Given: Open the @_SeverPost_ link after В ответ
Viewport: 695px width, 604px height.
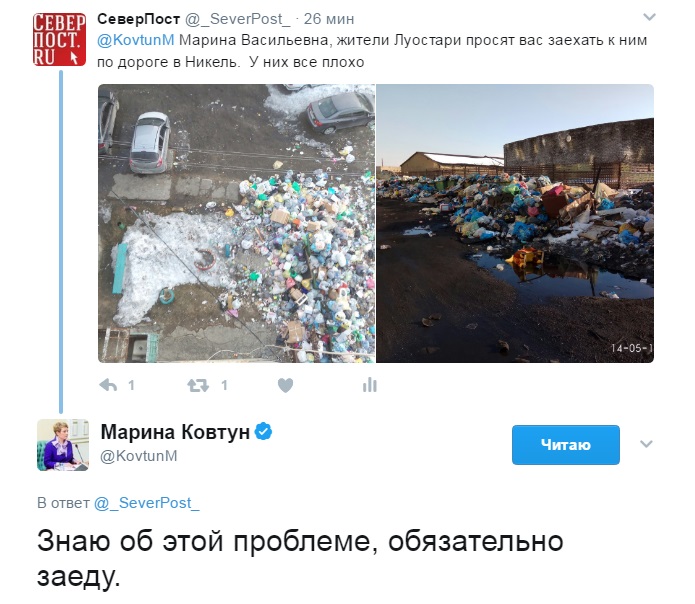Looking at the screenshot, I should tap(147, 503).
